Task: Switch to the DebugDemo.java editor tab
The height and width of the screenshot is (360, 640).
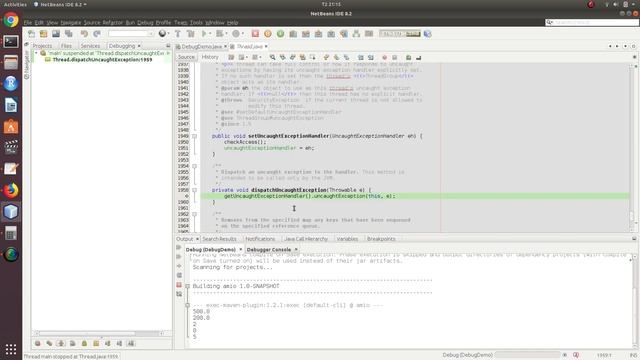Action: click(201, 47)
